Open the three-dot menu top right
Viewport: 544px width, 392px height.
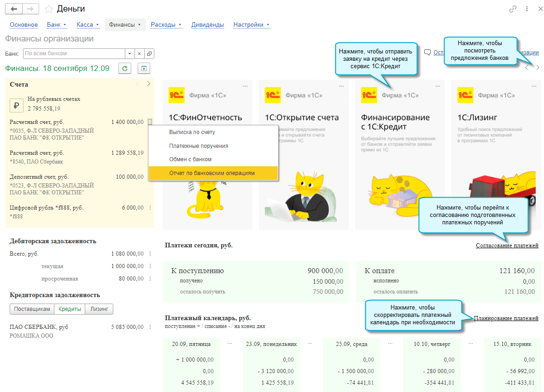[527, 9]
